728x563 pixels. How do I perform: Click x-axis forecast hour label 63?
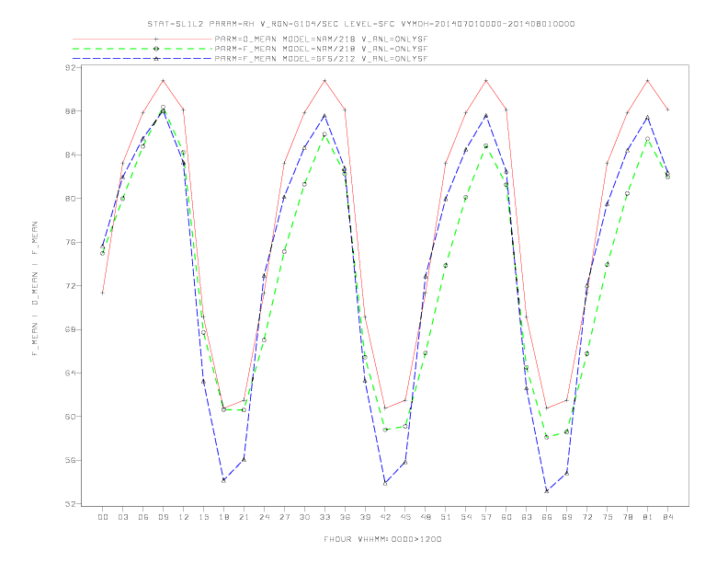[527, 517]
